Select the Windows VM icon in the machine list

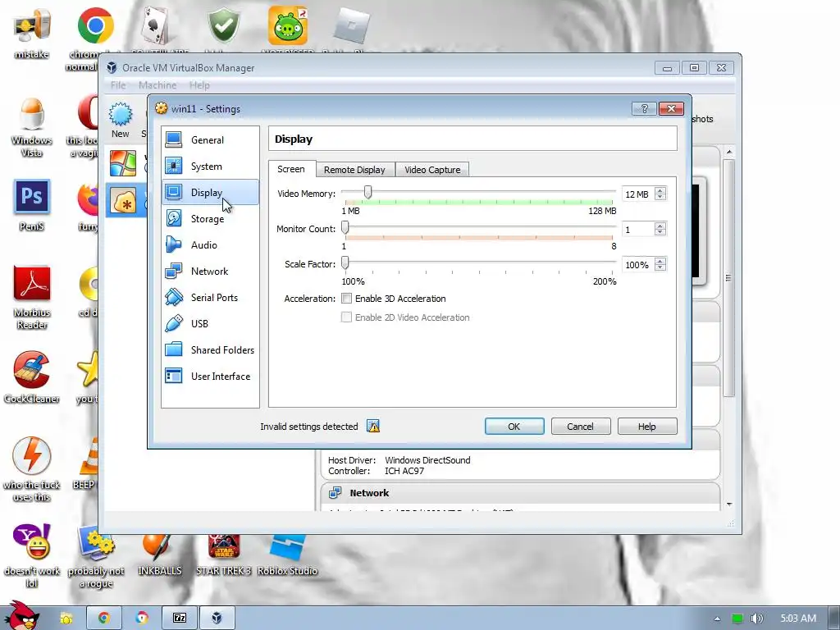pos(123,163)
